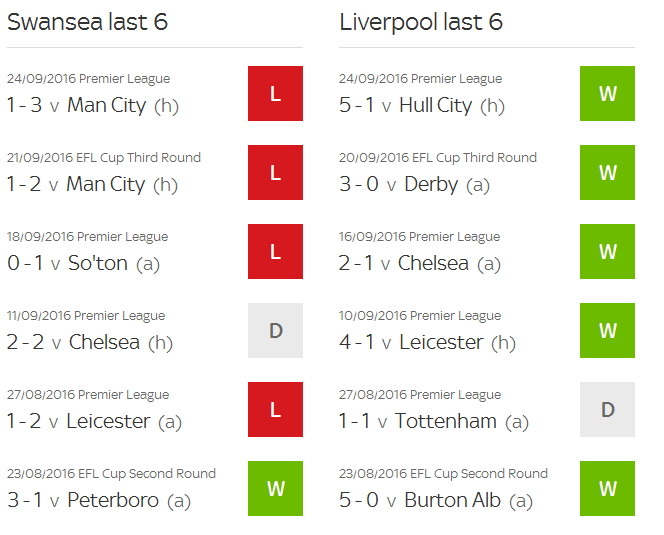
Task: Click the green W badge for the Peterboro match
Action: [275, 488]
